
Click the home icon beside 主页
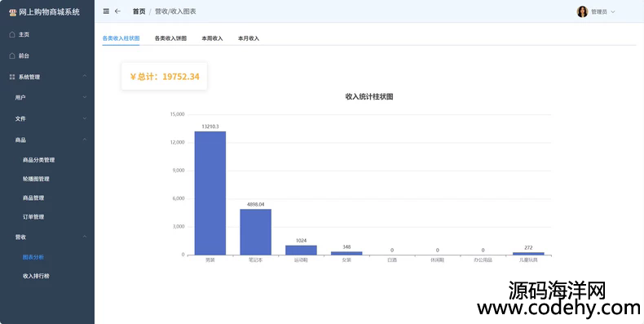[12, 34]
